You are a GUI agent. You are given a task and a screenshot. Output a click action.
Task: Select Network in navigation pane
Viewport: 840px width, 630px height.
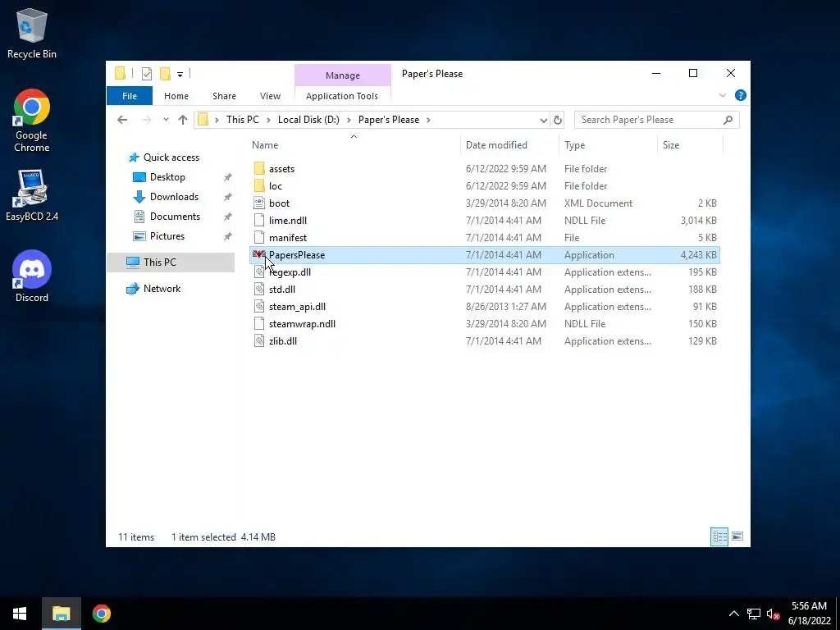(162, 289)
